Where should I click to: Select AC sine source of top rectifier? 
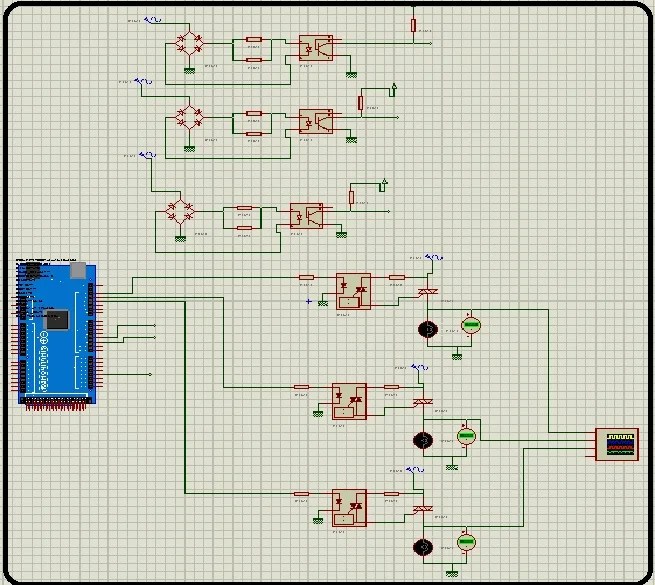click(153, 20)
